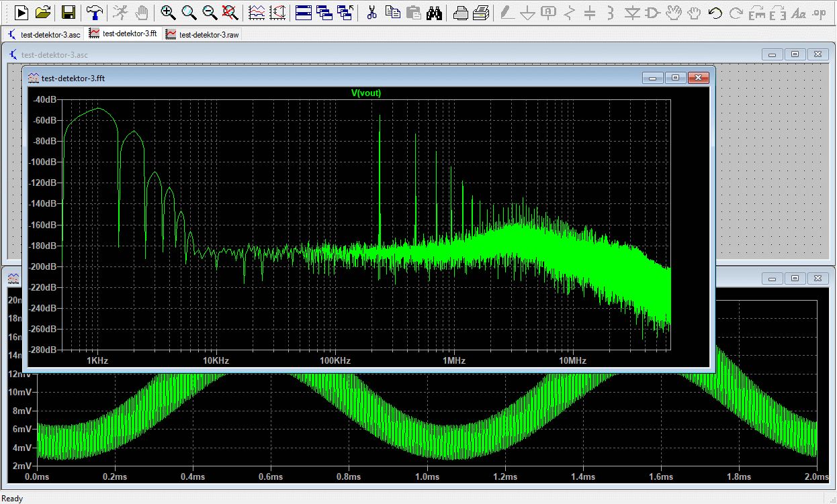Click the Copy icon in toolbar
The height and width of the screenshot is (504, 837).
pyautogui.click(x=393, y=11)
